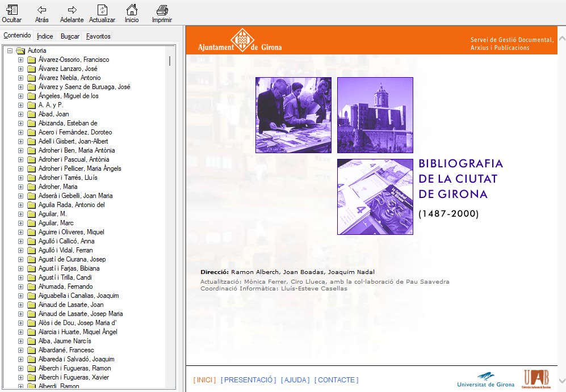Expand the Abad, Joan folder node
The width and height of the screenshot is (566, 392).
[20, 114]
